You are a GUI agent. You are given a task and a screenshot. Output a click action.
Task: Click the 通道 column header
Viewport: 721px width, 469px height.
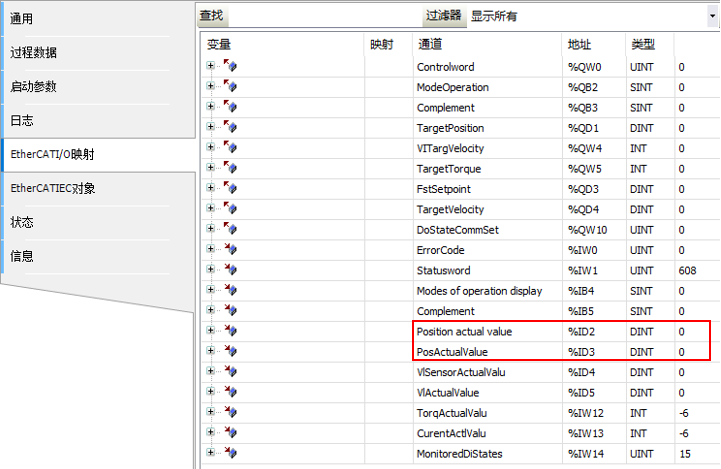click(487, 45)
